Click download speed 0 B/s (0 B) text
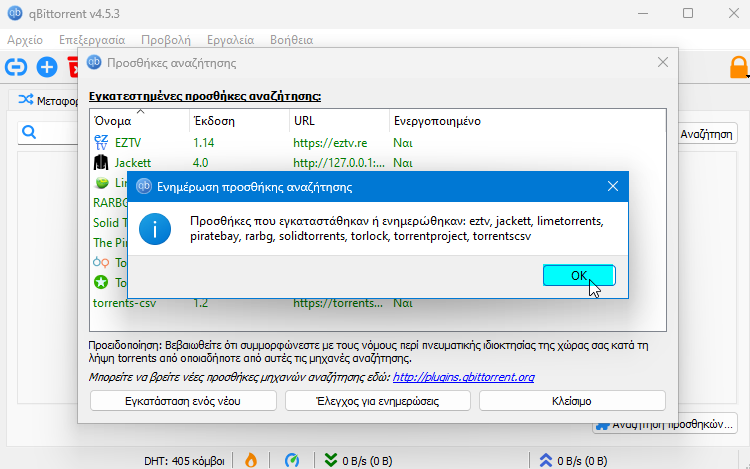The height and width of the screenshot is (469, 750). click(x=367, y=461)
